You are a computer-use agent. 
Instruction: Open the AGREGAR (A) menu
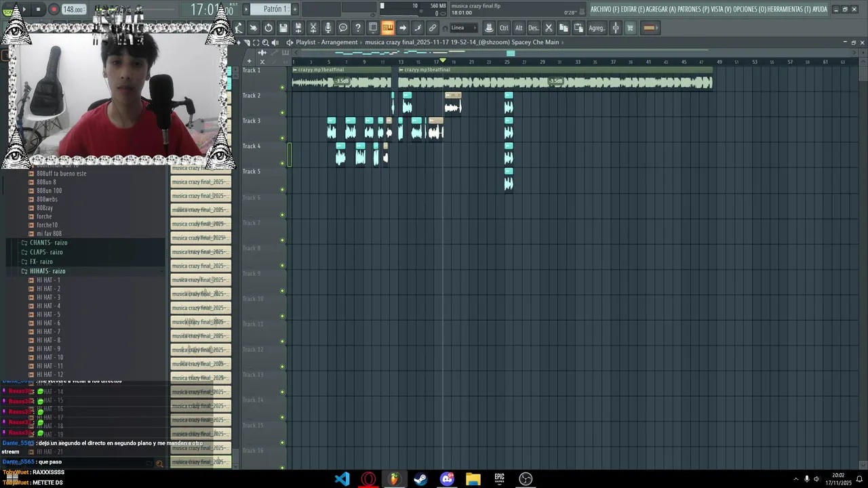click(x=661, y=9)
